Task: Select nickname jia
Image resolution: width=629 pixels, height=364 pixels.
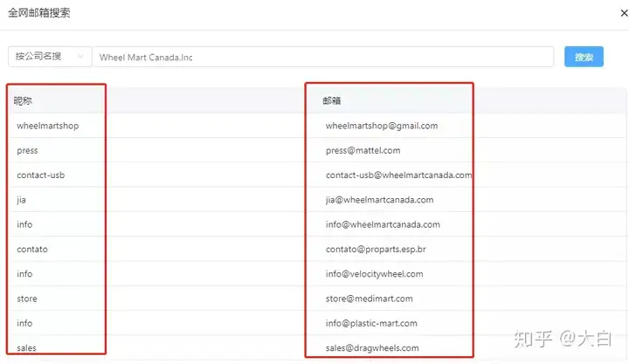Action: point(21,200)
